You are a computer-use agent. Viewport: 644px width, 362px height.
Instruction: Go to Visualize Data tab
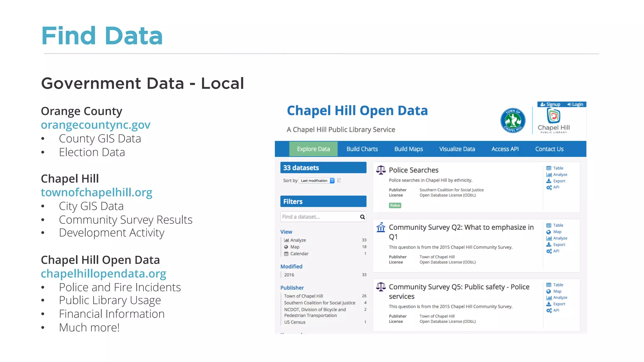click(457, 149)
